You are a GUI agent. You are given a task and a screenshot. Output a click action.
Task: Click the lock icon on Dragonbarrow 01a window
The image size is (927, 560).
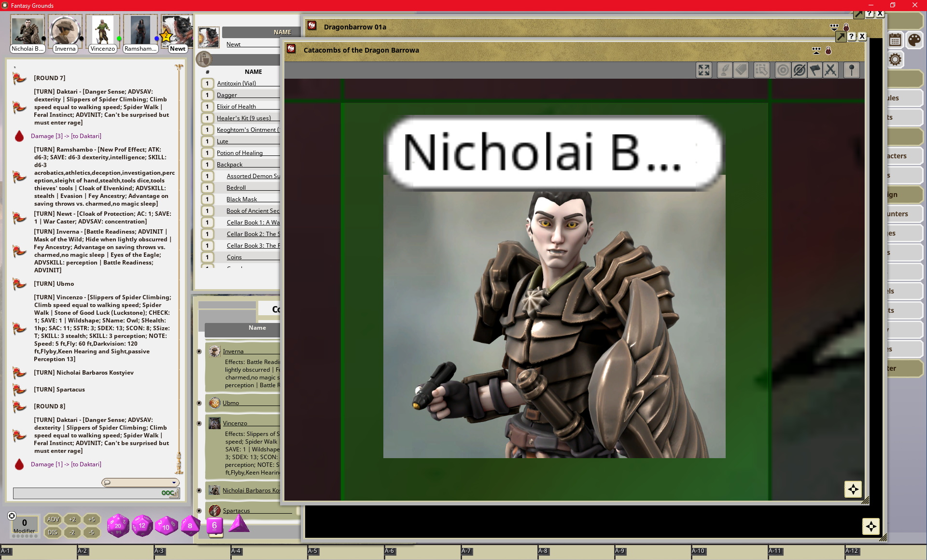tap(846, 27)
